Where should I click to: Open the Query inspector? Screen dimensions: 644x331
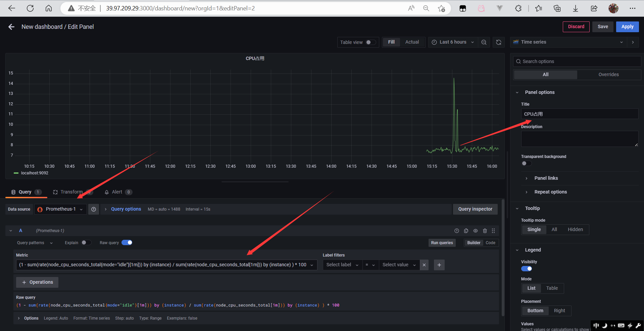pyautogui.click(x=475, y=209)
